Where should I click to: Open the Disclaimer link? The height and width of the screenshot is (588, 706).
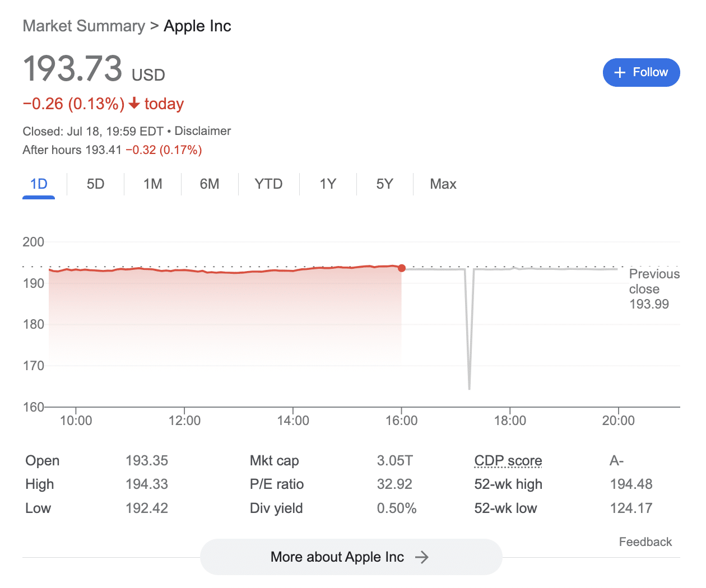click(x=203, y=131)
